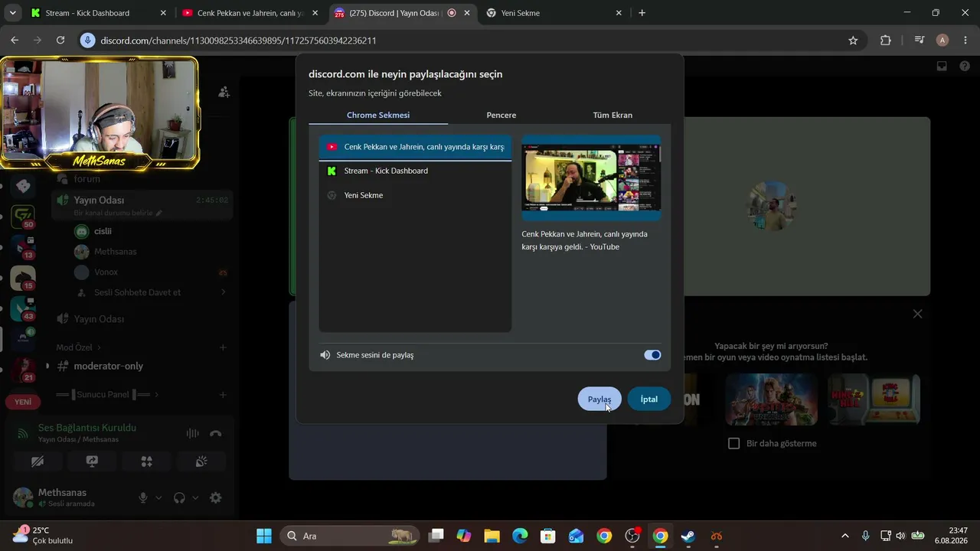The image size is (980, 551).
Task: Select Stream - Kick Dashboard in share list
Action: 415,171
